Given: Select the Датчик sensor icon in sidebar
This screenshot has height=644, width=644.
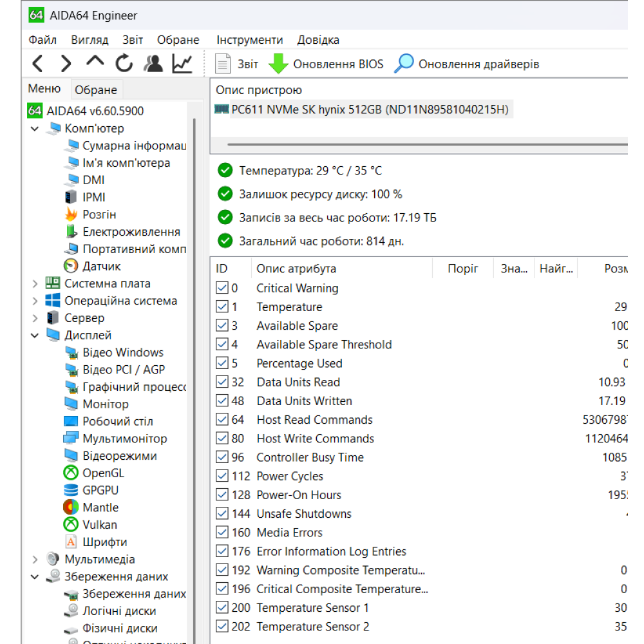Looking at the screenshot, I should pos(70,266).
